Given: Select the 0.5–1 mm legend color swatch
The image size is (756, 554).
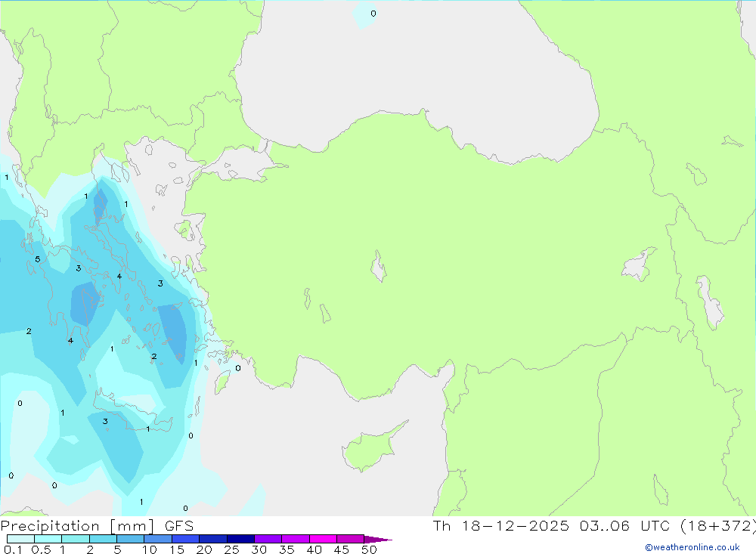Looking at the screenshot, I should coord(48,539).
